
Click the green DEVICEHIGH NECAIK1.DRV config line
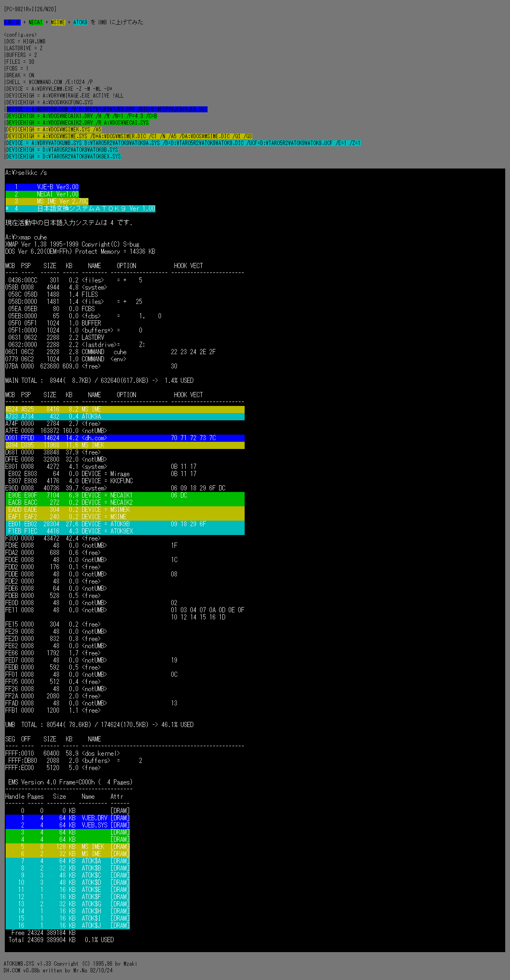pyautogui.click(x=82, y=116)
